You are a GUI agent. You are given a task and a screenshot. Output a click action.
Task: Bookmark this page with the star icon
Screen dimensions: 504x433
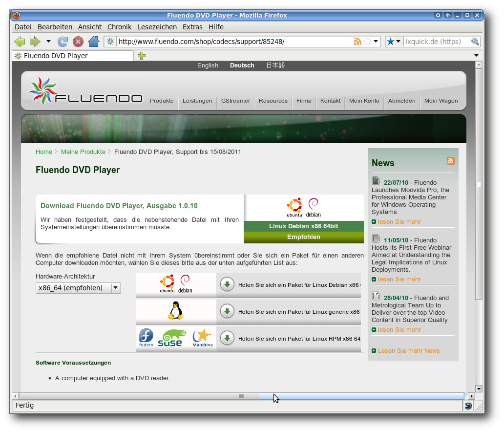(367, 42)
